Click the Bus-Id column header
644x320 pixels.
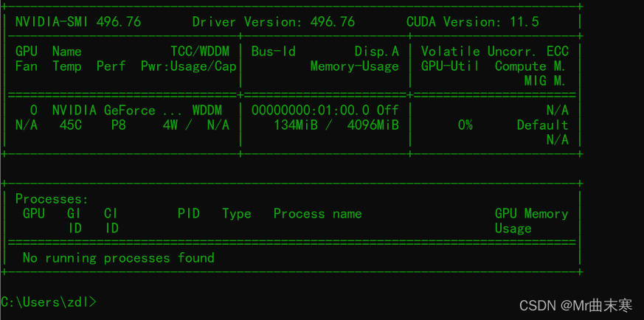pos(273,52)
